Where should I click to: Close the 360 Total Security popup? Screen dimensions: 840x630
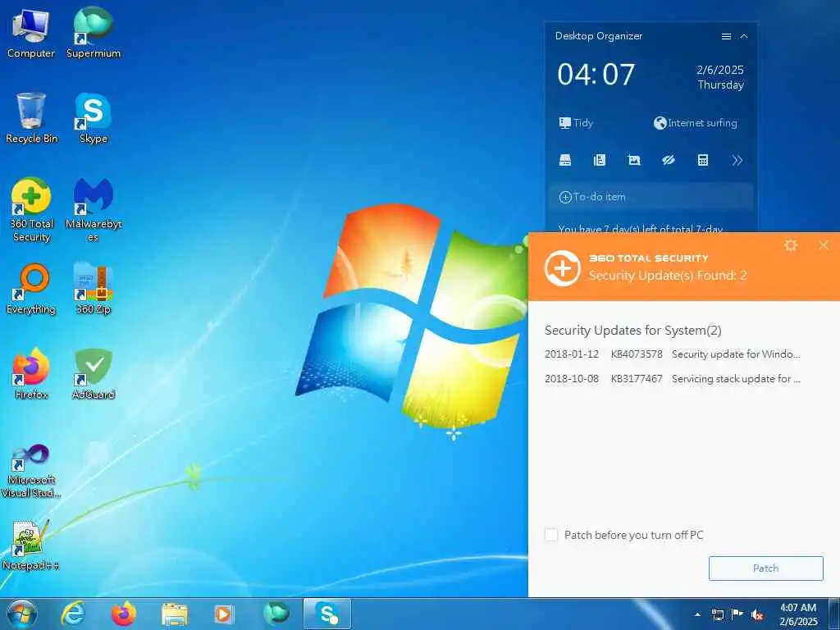(x=824, y=245)
